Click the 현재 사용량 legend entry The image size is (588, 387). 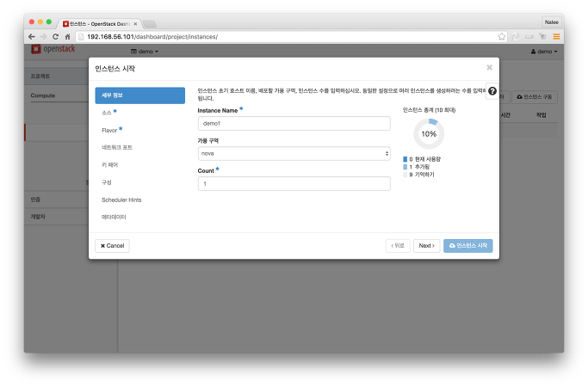[x=422, y=159]
